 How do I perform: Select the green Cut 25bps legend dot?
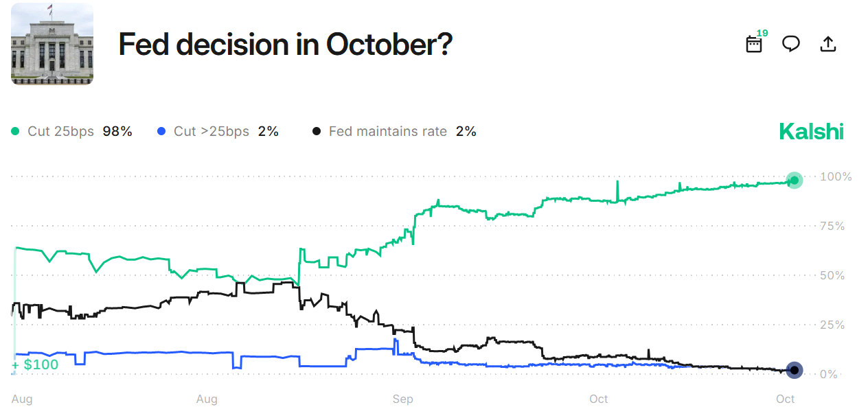(15, 130)
